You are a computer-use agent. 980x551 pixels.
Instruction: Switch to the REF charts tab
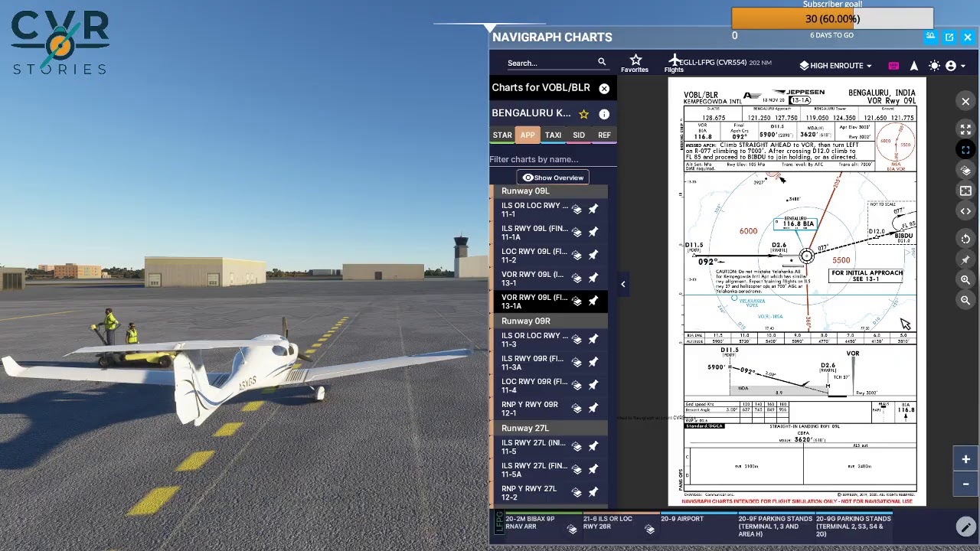604,135
